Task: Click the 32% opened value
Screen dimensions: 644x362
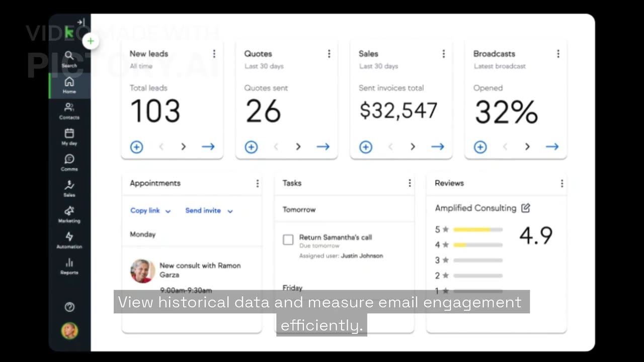Action: [506, 112]
